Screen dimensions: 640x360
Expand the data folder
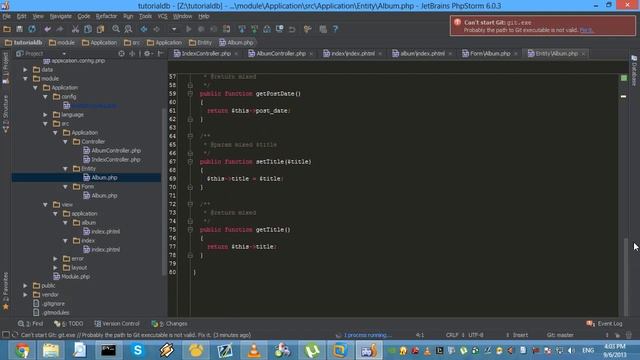tap(25, 70)
